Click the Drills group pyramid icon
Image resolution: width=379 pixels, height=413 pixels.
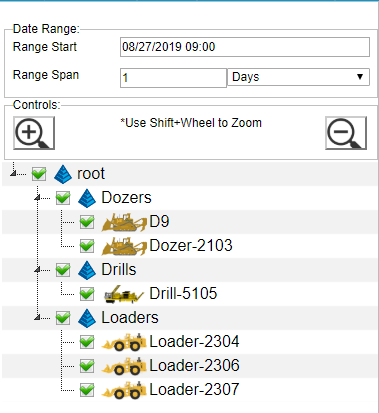tap(87, 270)
